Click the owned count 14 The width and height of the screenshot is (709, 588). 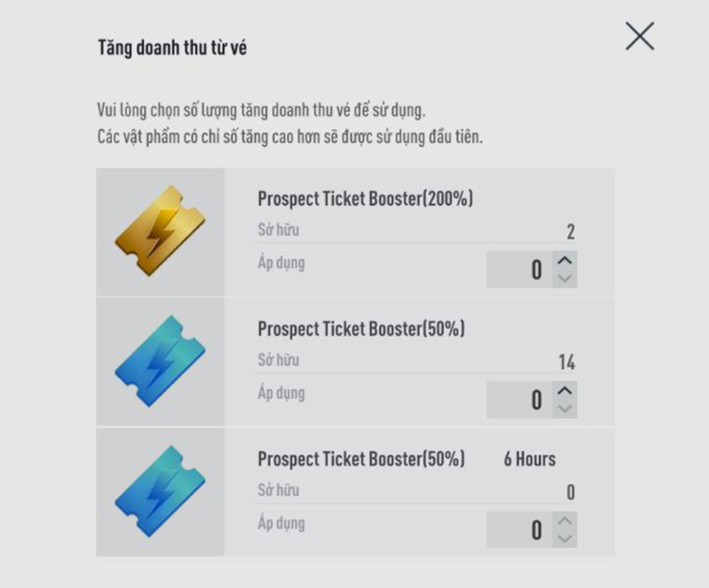click(x=566, y=362)
